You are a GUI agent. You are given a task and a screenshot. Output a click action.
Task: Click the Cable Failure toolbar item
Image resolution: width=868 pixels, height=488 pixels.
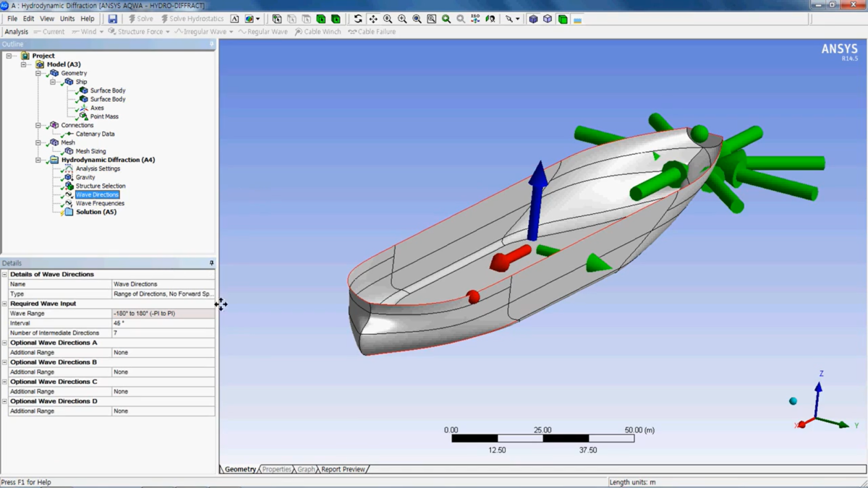tap(372, 32)
